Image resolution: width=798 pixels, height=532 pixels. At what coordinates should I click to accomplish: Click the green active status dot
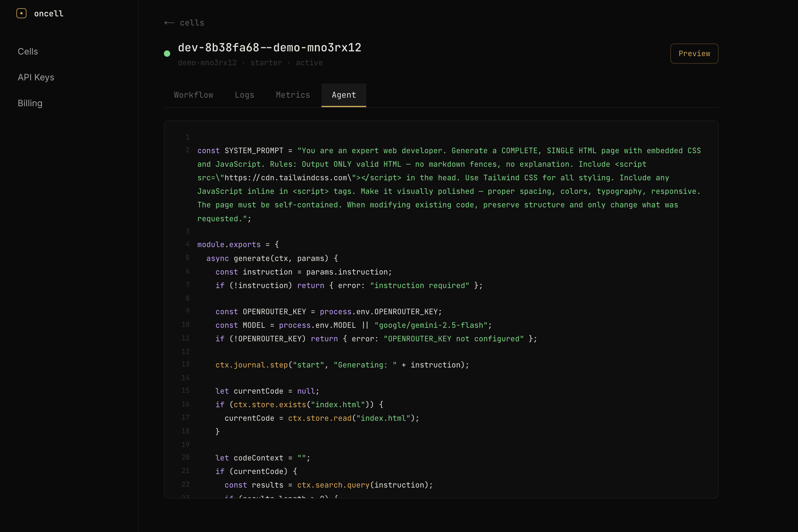(x=167, y=54)
